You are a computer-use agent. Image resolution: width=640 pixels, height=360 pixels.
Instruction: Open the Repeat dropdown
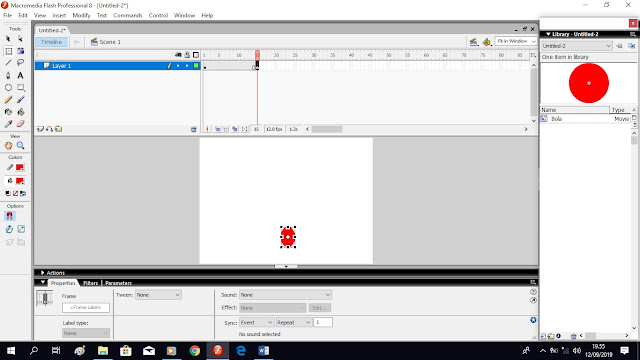pyautogui.click(x=294, y=322)
